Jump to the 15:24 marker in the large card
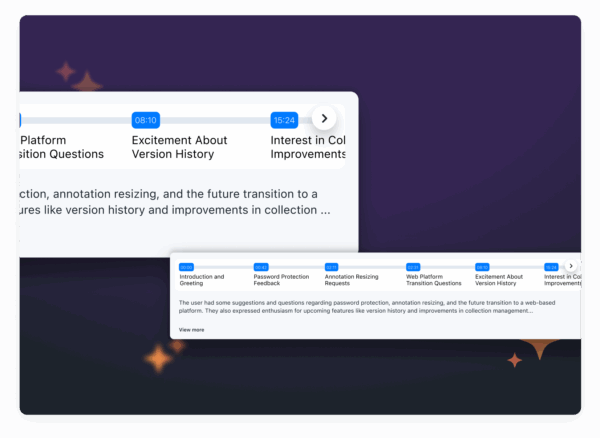Image resolution: width=600 pixels, height=438 pixels. coord(284,120)
